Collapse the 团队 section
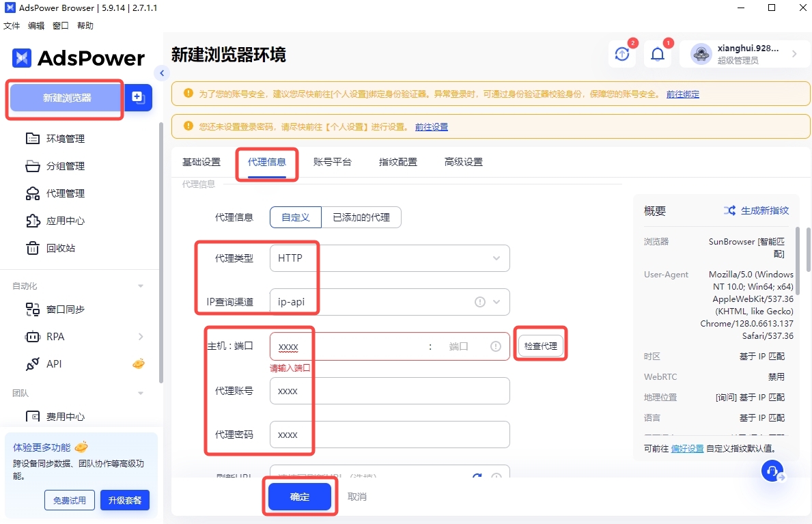Viewport: 812px width, 524px height. pyautogui.click(x=140, y=393)
